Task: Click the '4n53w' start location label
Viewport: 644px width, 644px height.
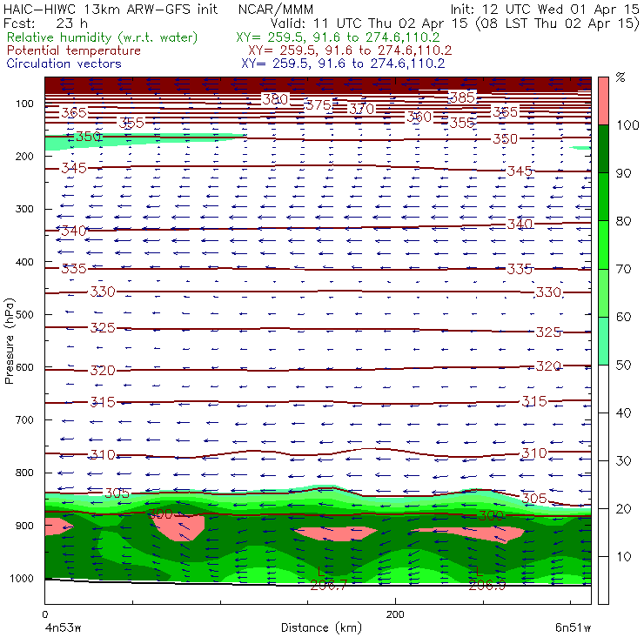Action: pos(63,628)
